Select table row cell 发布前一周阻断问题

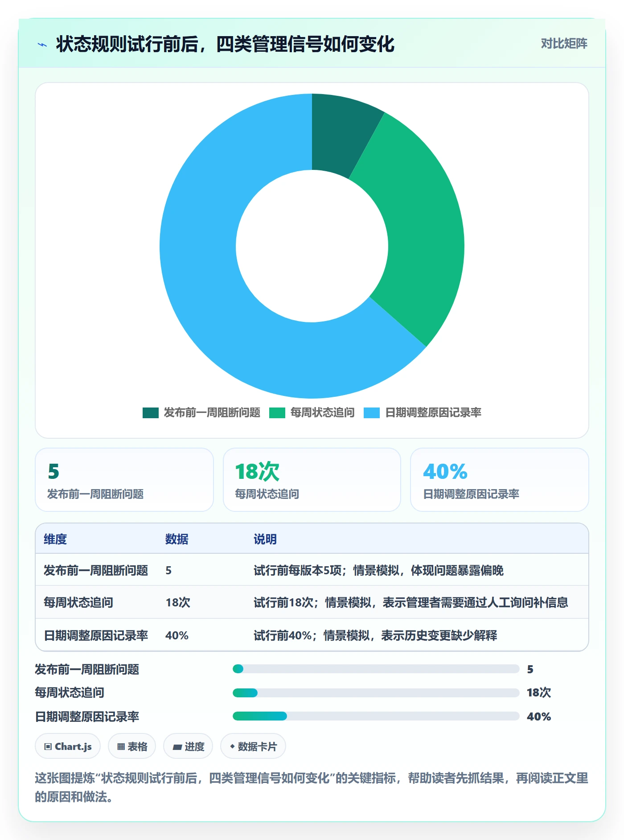[96, 570]
